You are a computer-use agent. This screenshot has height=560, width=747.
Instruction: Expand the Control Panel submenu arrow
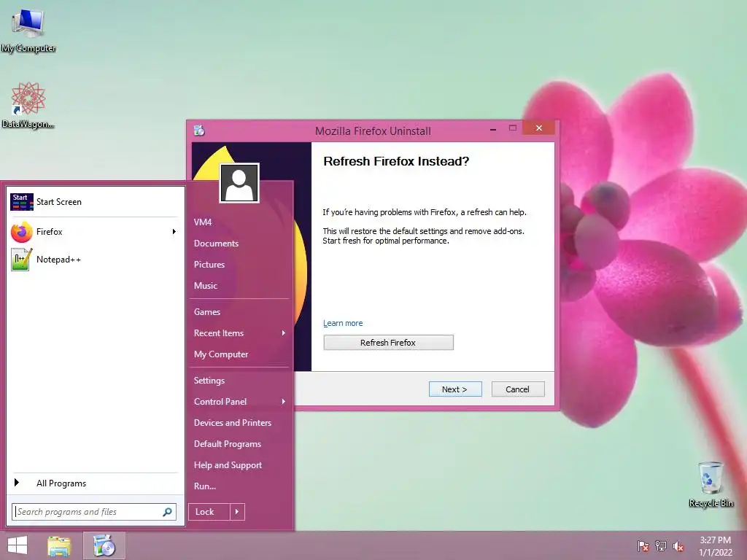pos(284,402)
